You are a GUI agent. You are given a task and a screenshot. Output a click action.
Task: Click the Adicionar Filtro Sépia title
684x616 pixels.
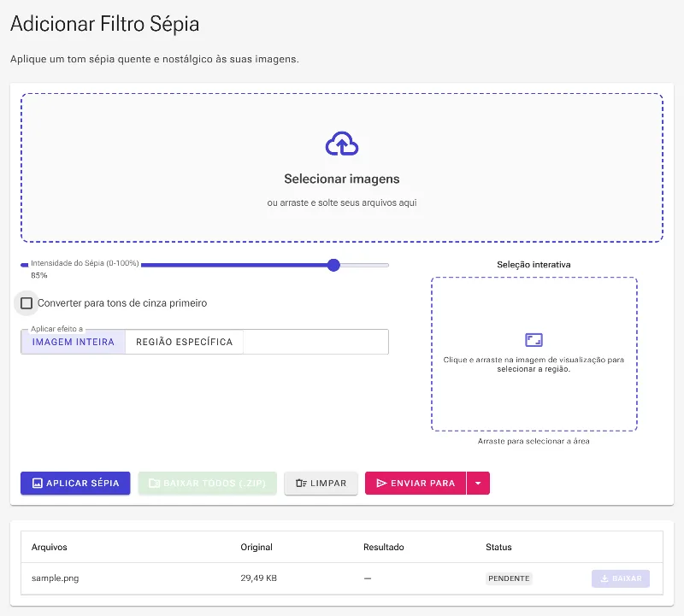pos(104,24)
